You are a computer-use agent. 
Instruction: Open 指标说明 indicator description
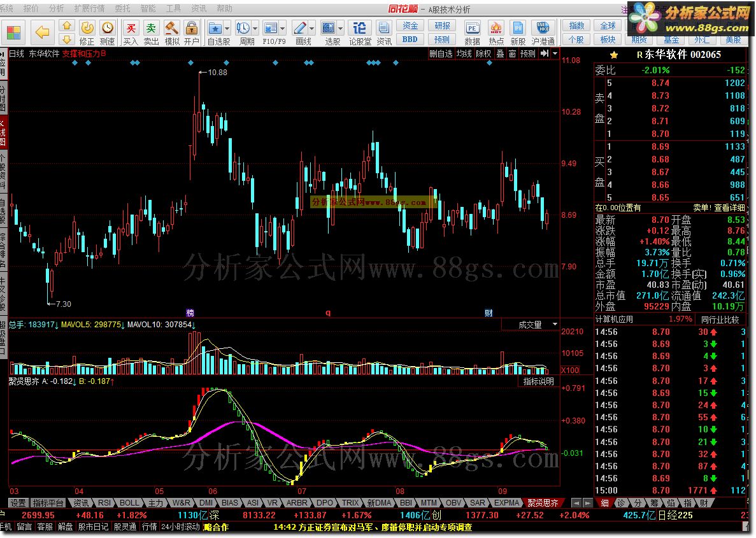pos(539,381)
